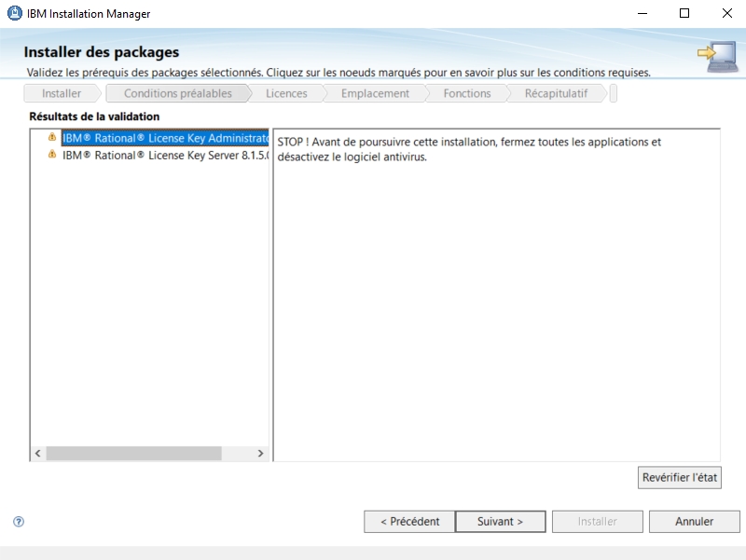Click the Résultats de la validation heading
The image size is (746, 560).
pos(94,116)
